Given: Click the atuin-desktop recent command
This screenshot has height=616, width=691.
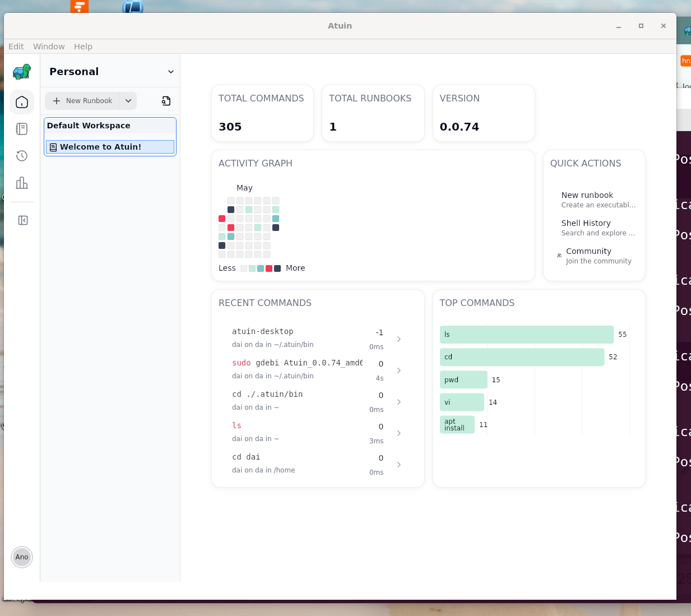Looking at the screenshot, I should (263, 332).
